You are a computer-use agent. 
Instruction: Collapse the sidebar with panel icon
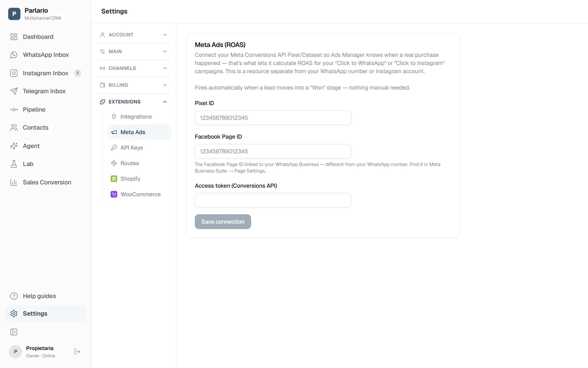[x=14, y=332]
